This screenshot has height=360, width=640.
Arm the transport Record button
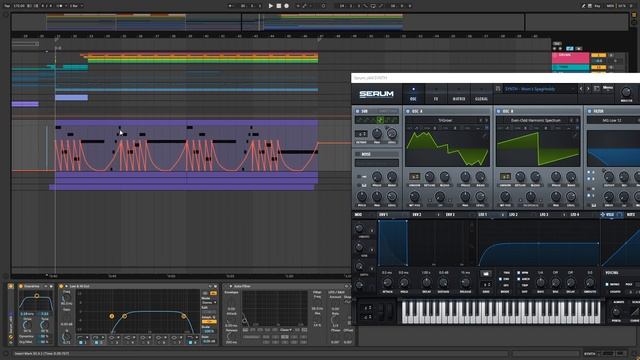tap(287, 6)
